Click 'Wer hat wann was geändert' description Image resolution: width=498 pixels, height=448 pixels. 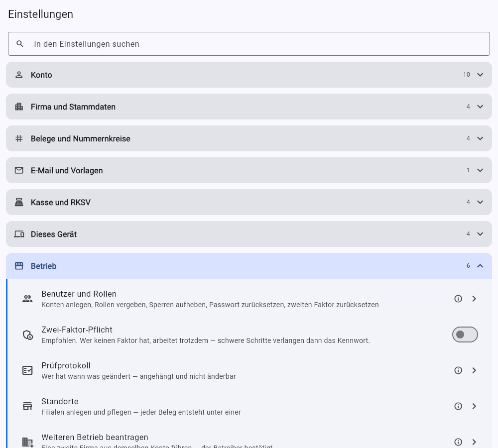tap(138, 376)
